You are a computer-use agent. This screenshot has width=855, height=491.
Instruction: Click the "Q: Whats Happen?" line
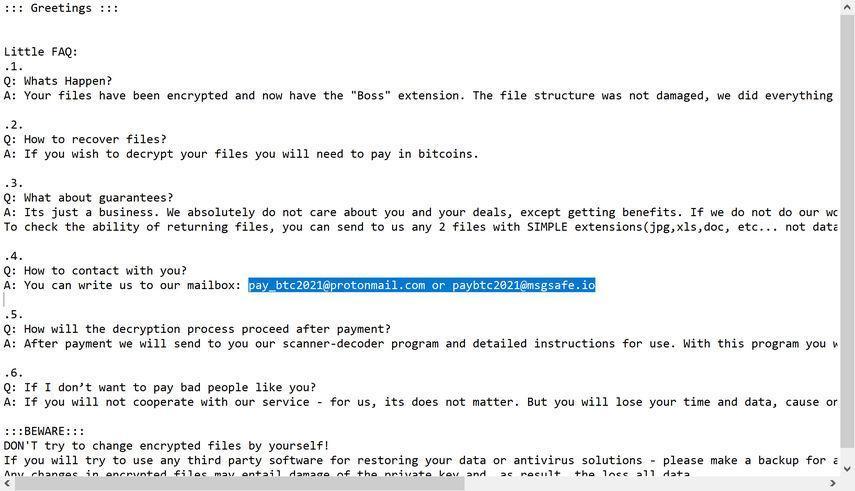[58, 81]
